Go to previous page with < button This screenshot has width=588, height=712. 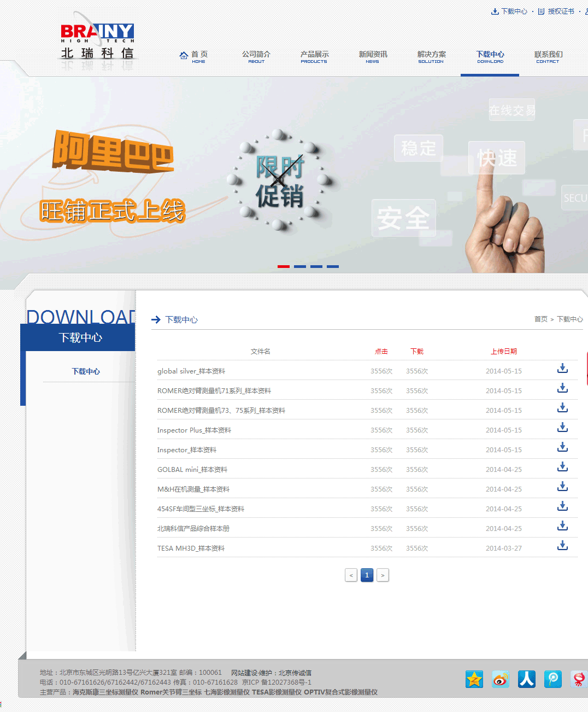351,575
